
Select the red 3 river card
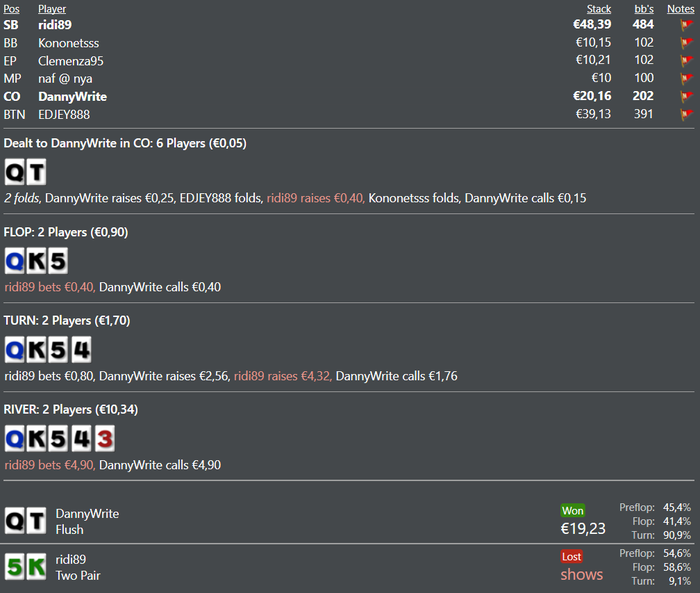pos(104,438)
